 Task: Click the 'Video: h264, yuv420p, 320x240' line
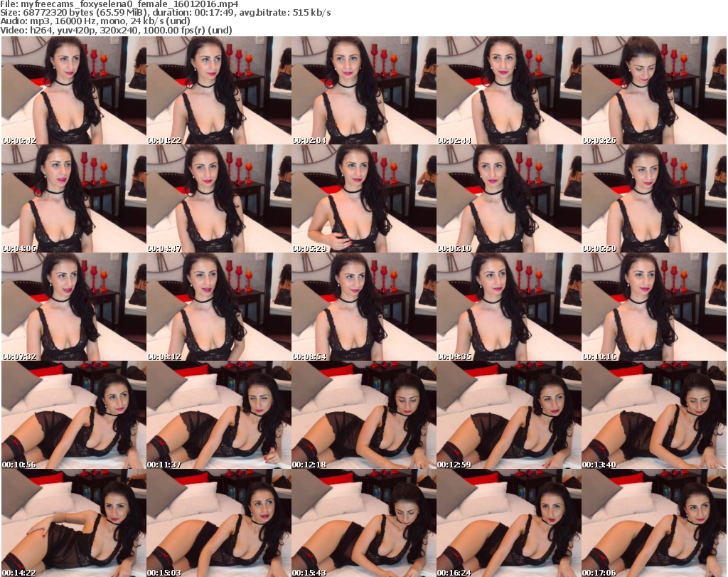pos(116,30)
